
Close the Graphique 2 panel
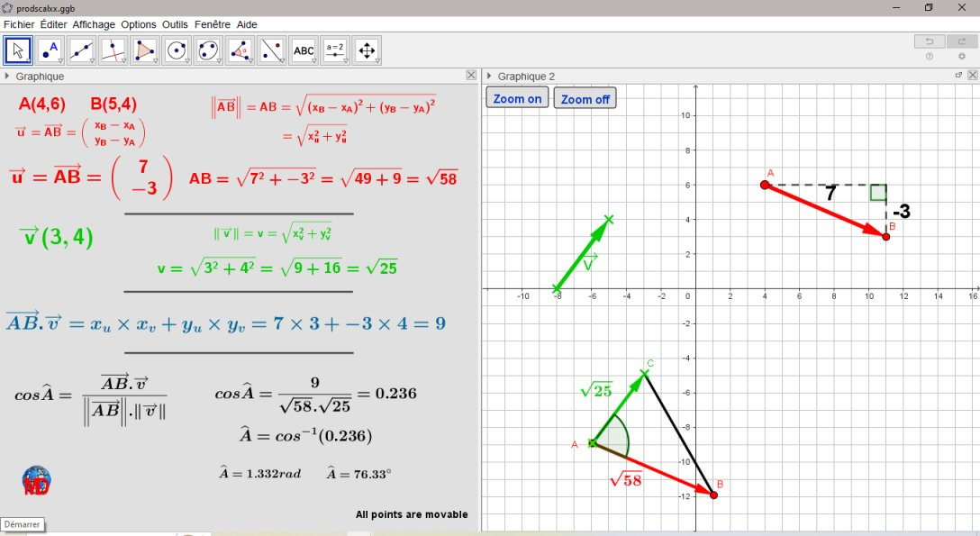[972, 77]
